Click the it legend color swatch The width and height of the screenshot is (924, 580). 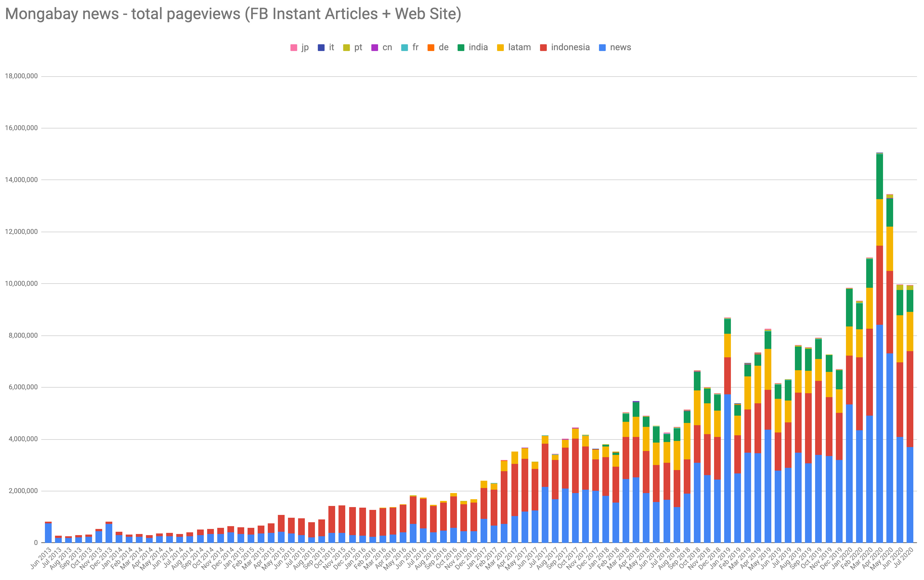pyautogui.click(x=321, y=47)
